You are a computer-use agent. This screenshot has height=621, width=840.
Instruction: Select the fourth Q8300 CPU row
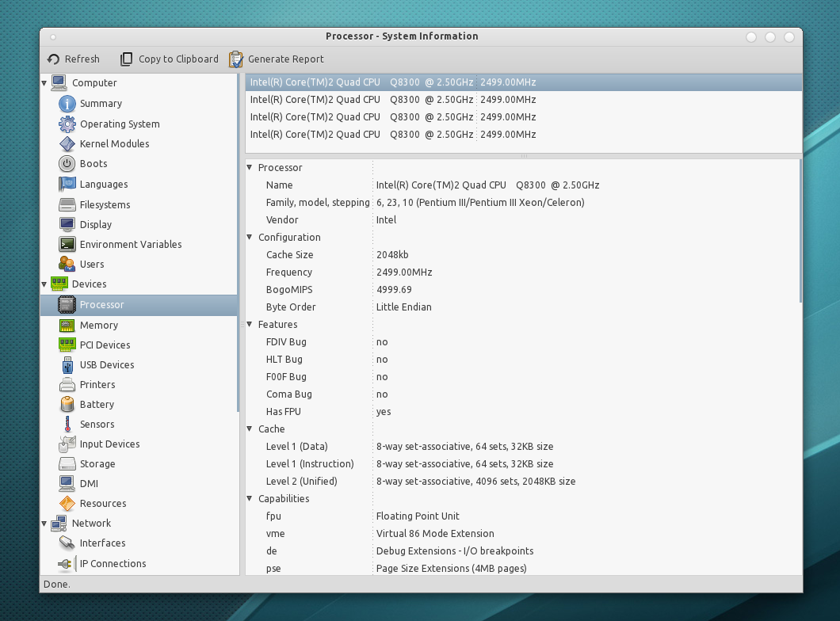pyautogui.click(x=523, y=135)
